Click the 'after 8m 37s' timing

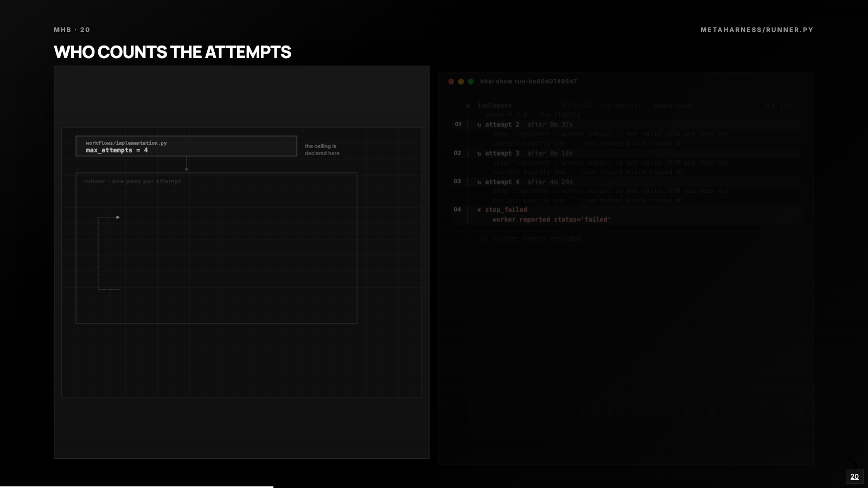(x=550, y=125)
